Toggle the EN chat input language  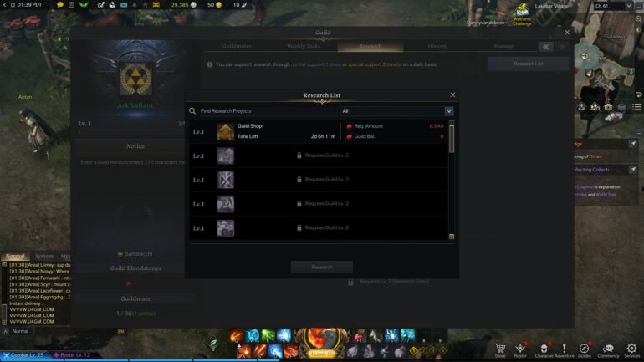(120, 331)
